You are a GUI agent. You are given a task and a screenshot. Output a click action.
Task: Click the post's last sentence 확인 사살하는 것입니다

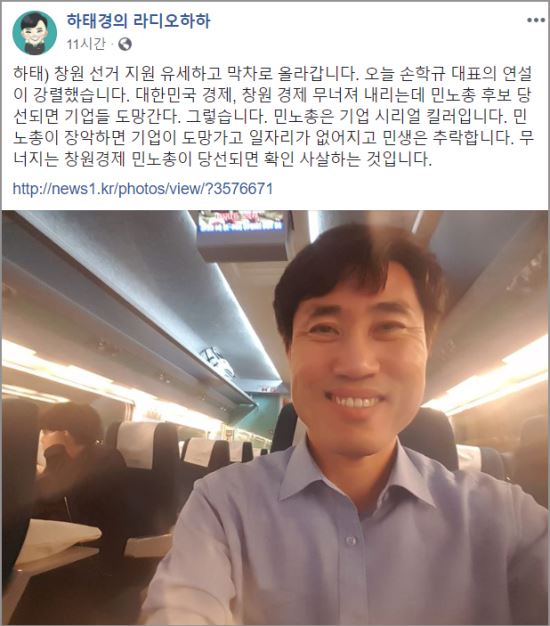click(x=348, y=159)
